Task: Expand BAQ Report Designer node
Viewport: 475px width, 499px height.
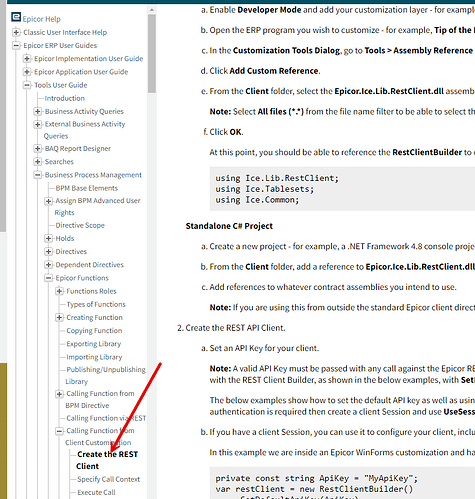Action: (38, 148)
